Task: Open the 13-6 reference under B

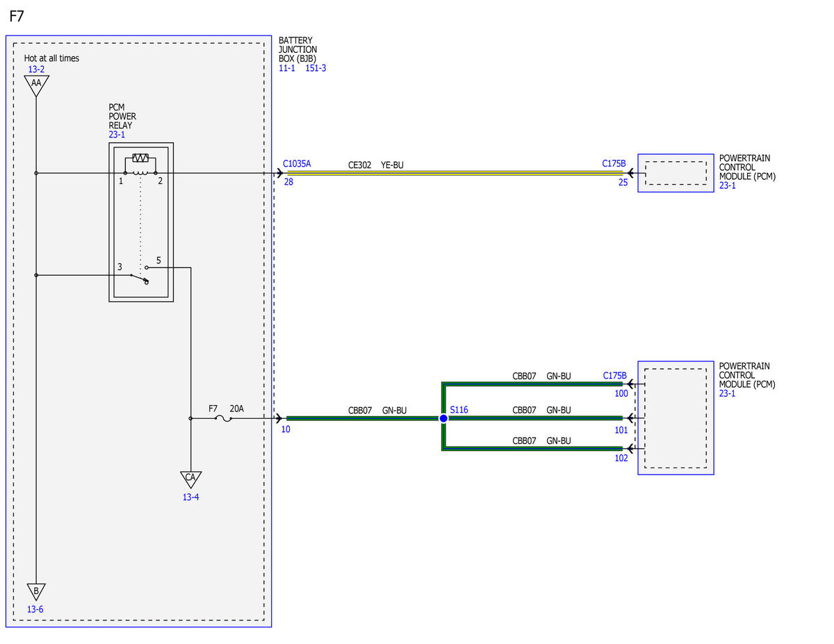Action: [35, 609]
